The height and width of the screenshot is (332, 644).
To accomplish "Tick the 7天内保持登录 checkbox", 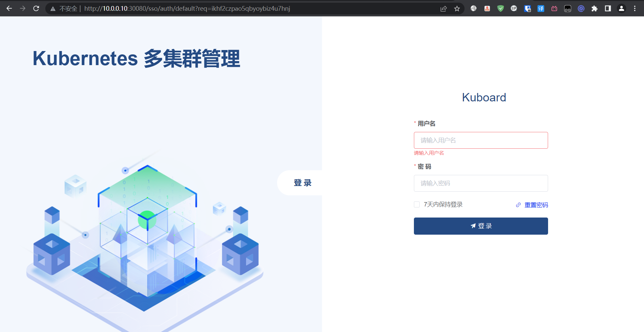I will click(417, 204).
